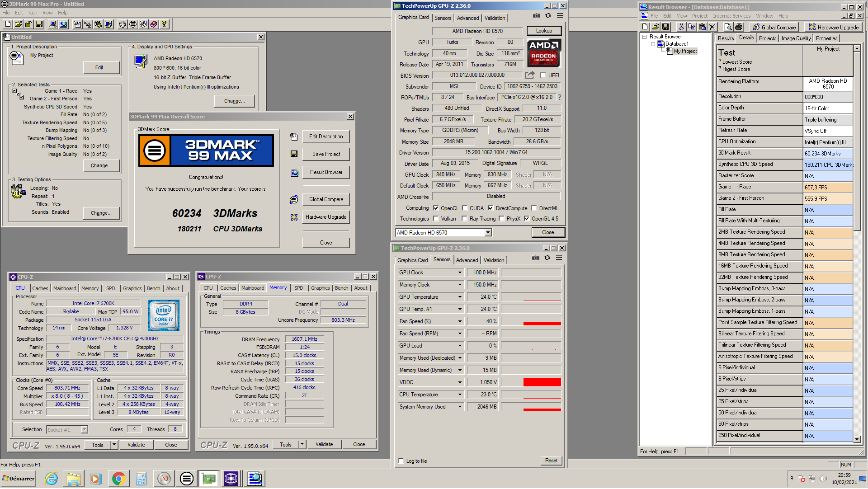Open Memory Clock sensor dropdown arrow
The height and width of the screenshot is (489, 868).
[x=460, y=285]
